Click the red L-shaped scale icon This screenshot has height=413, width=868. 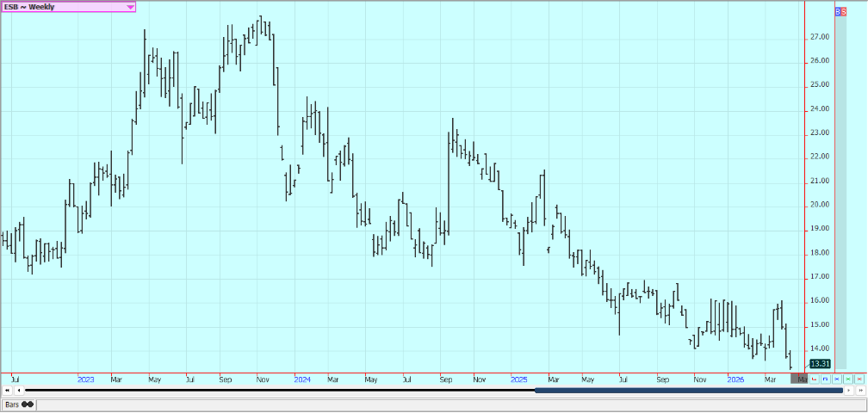point(814,379)
